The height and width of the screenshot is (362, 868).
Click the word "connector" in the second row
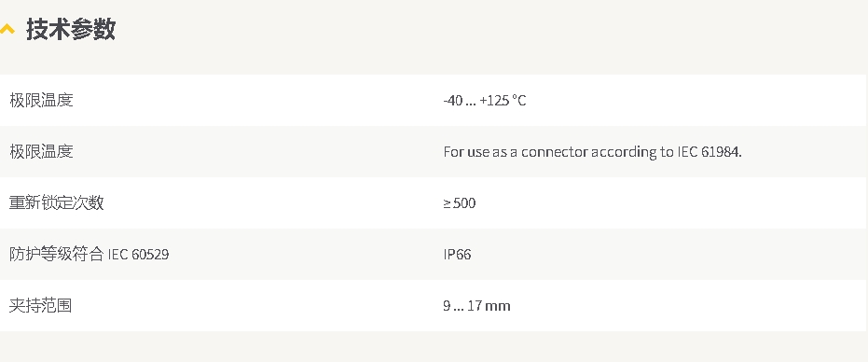tap(555, 152)
